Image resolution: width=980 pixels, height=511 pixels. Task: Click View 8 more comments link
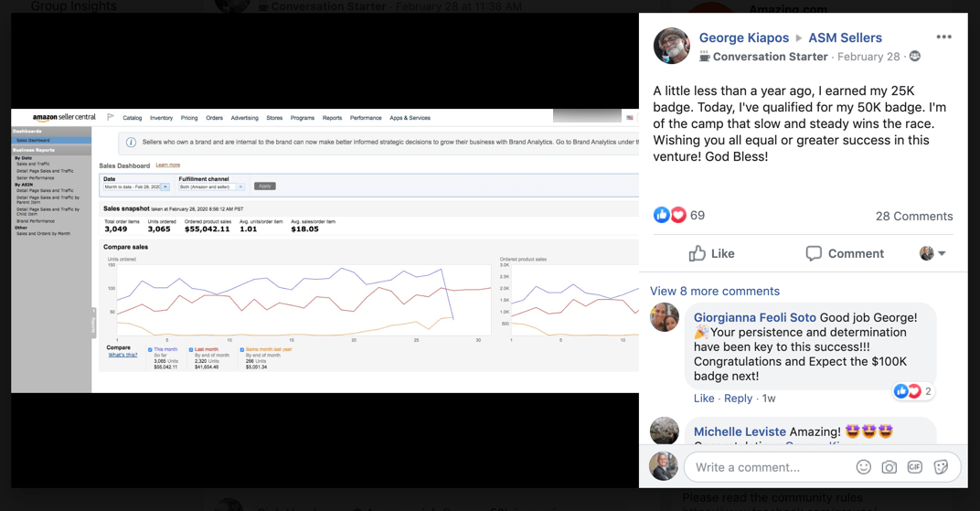(x=714, y=291)
